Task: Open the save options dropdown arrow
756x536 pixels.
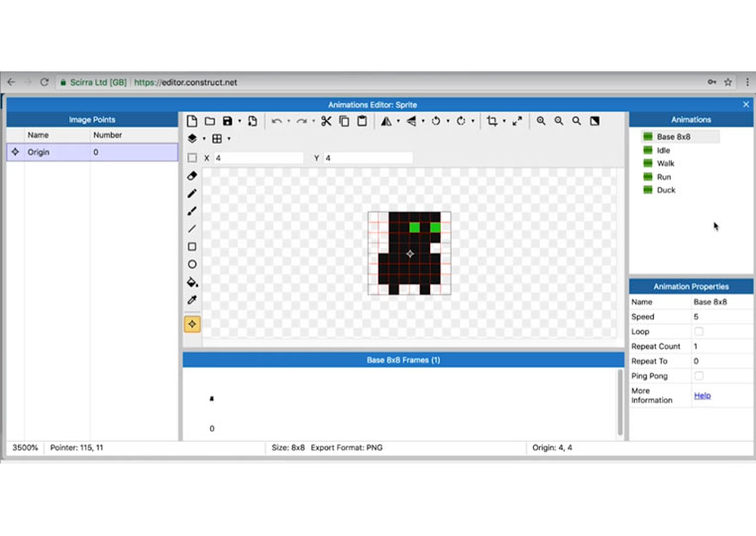Action: [x=240, y=121]
